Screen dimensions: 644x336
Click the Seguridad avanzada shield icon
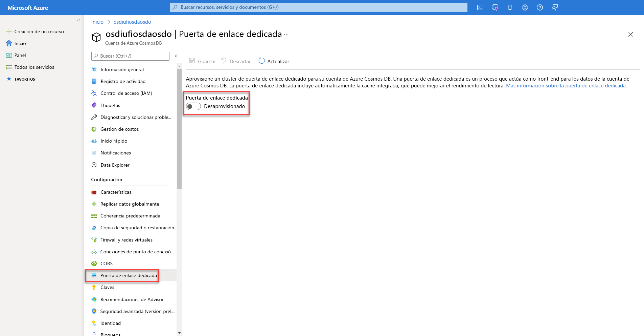pyautogui.click(x=94, y=311)
